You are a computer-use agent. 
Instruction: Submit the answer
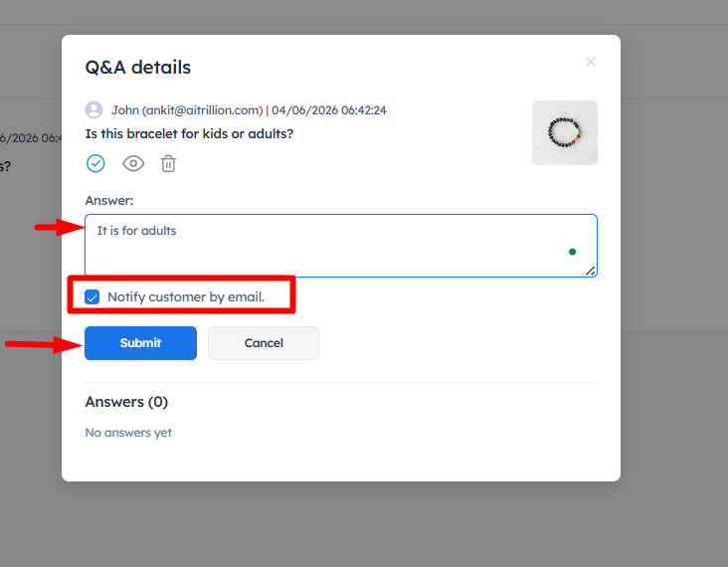click(x=140, y=343)
